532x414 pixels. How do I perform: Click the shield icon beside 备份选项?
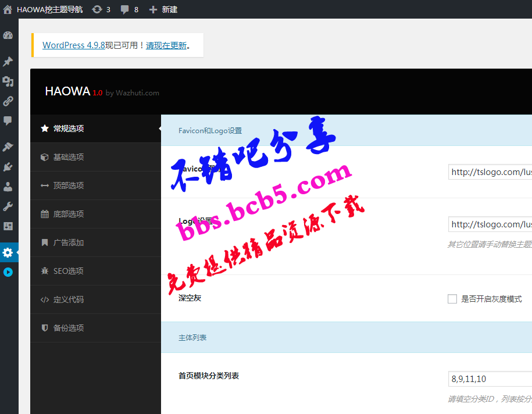44,328
